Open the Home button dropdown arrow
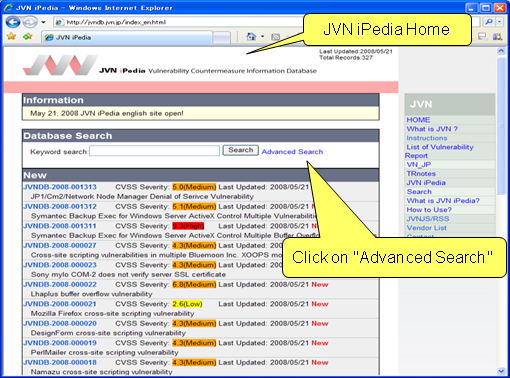Image resolution: width=510 pixels, height=378 pixels. (262, 36)
